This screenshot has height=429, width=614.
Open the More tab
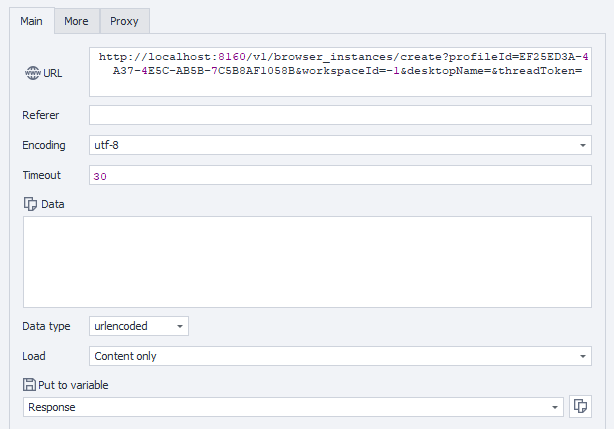coord(76,20)
